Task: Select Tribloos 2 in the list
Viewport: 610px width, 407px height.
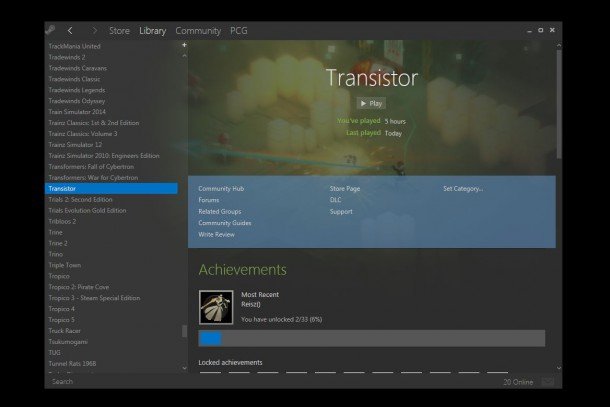Action: (62, 221)
